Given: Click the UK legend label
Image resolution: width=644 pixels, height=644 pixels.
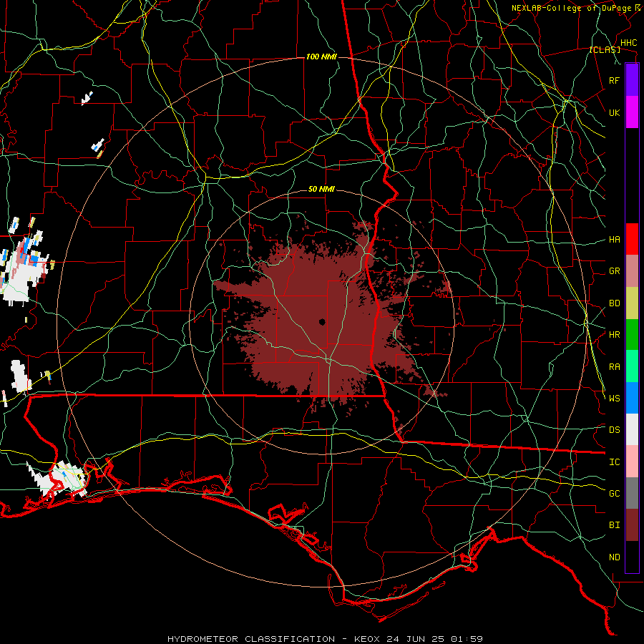Looking at the screenshot, I should [614, 112].
